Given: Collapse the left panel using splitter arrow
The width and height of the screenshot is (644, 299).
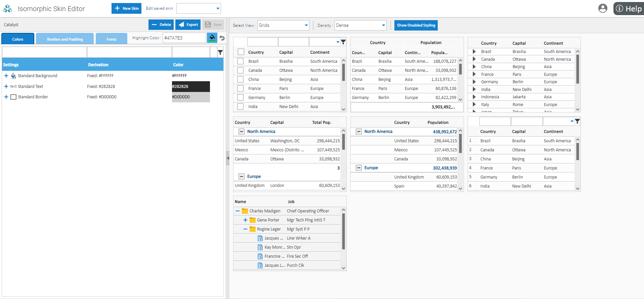Looking at the screenshot, I should [x=227, y=158].
